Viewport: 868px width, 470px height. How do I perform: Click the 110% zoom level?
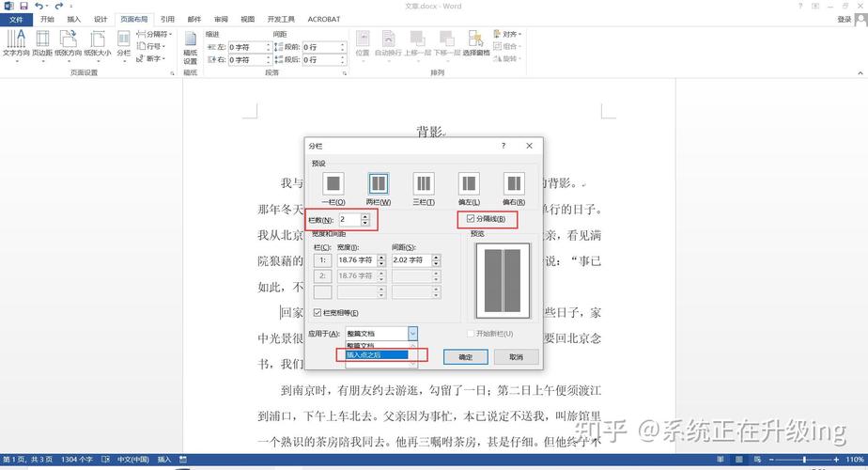(x=855, y=460)
